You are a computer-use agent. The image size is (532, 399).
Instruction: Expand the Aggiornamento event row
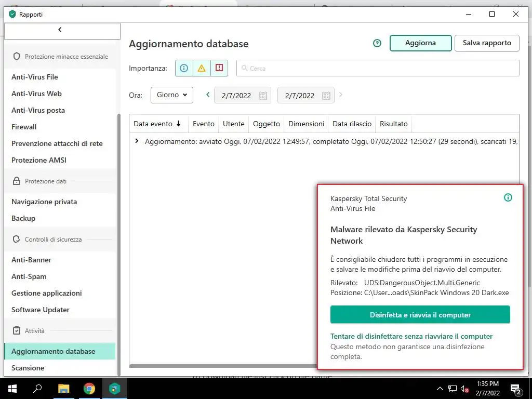coord(137,141)
